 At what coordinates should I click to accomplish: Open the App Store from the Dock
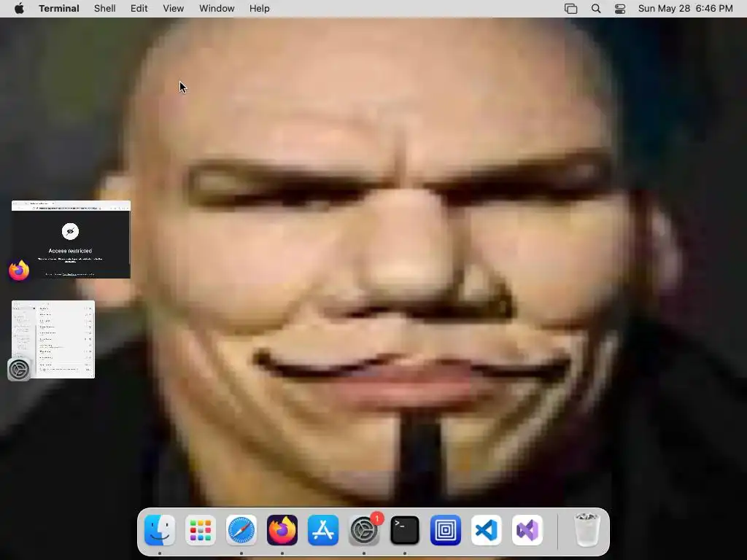click(x=323, y=530)
